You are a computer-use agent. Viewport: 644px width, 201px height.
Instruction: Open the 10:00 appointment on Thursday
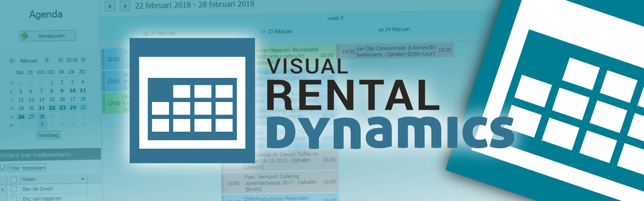(x=115, y=59)
